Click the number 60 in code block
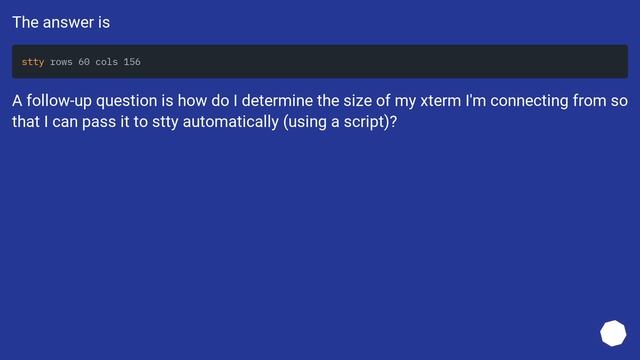This screenshot has height=360, width=640. [x=84, y=62]
